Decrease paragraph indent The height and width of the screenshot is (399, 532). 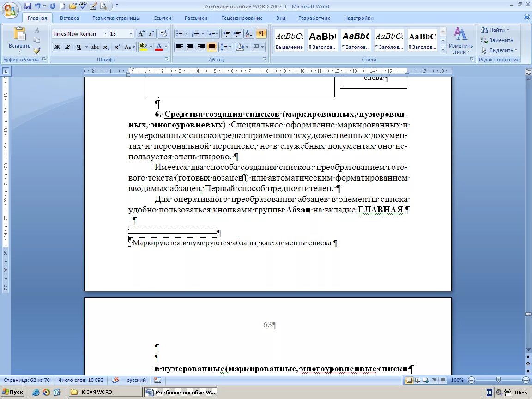[227, 34]
